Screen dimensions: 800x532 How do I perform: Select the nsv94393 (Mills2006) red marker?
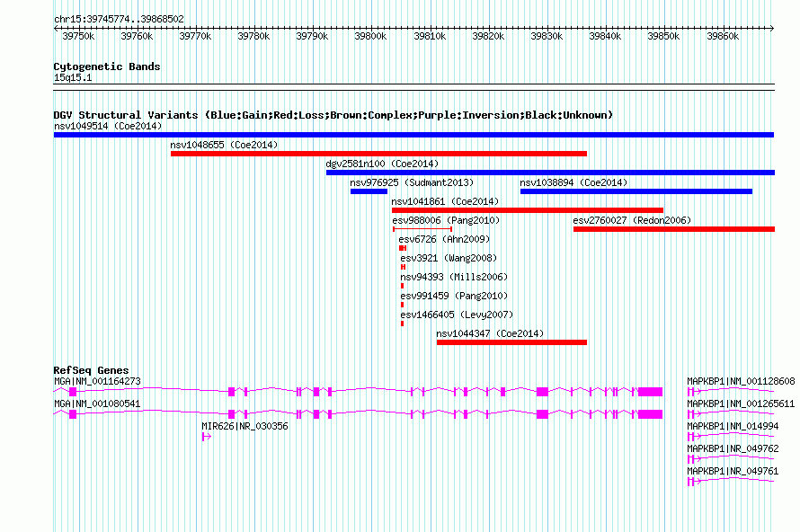pyautogui.click(x=402, y=286)
